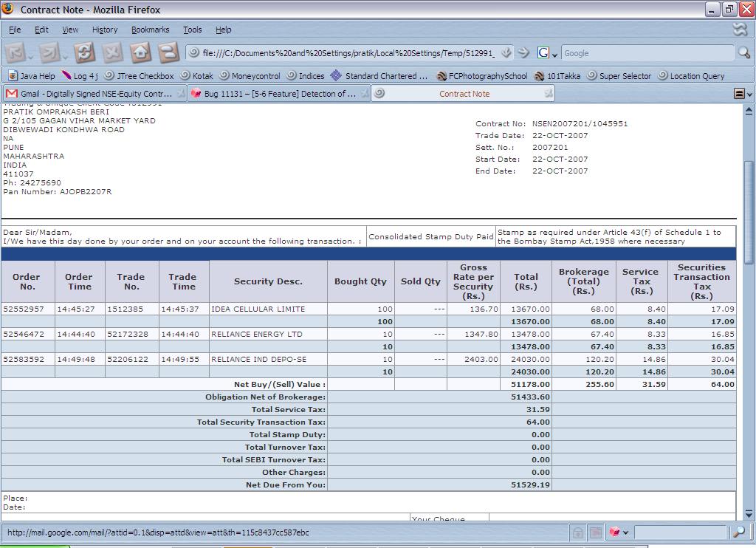This screenshot has height=548, width=756.
Task: Open the Forward button history dropdown
Action: (x=64, y=56)
